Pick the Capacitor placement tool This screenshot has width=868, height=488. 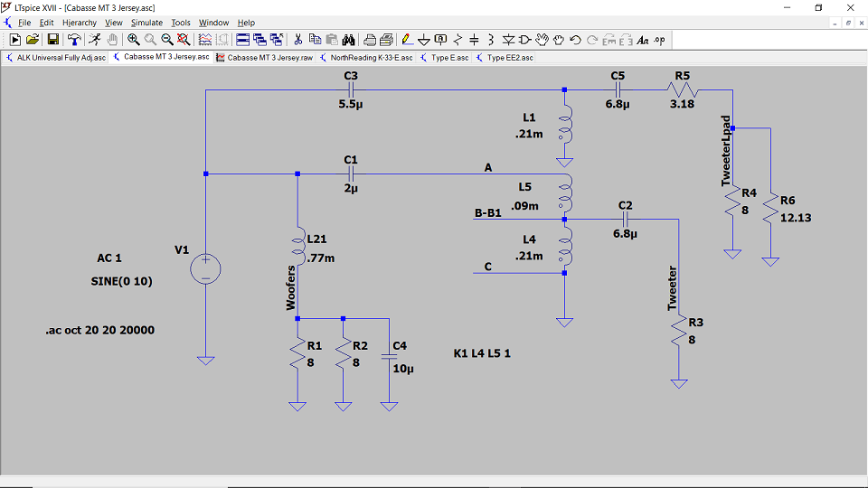(474, 39)
